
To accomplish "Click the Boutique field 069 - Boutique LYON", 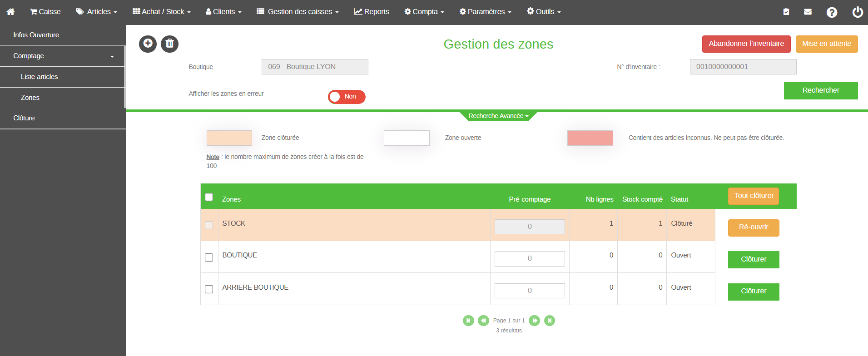I will click(315, 67).
